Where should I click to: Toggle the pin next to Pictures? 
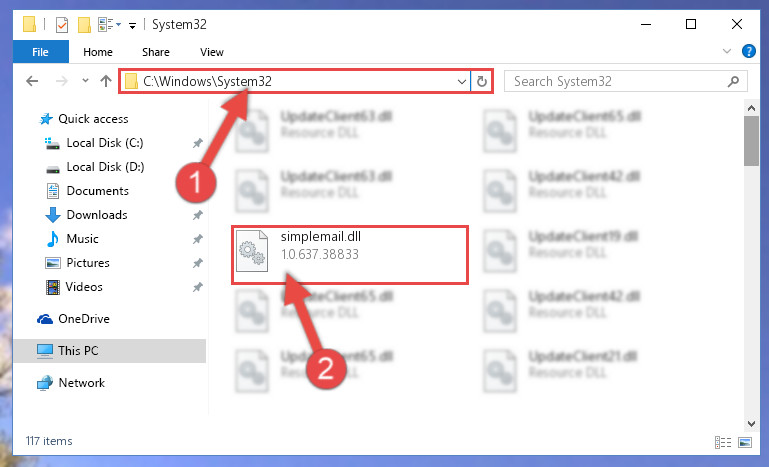coord(197,263)
